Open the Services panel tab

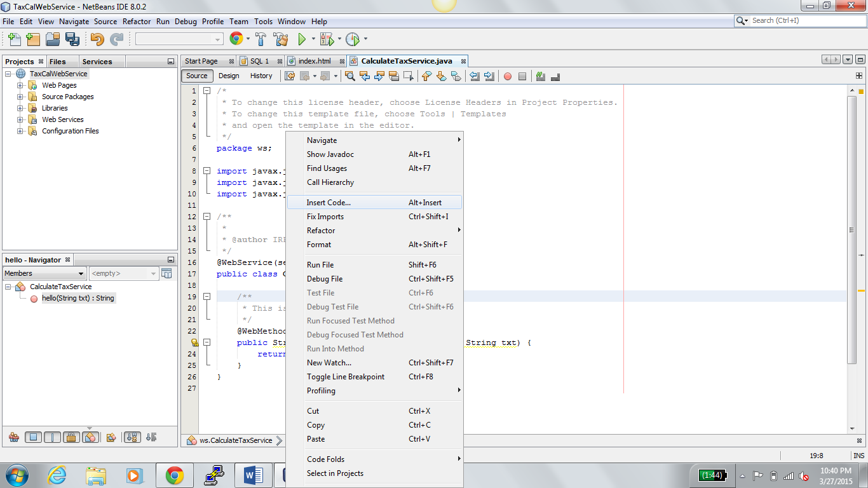point(97,62)
